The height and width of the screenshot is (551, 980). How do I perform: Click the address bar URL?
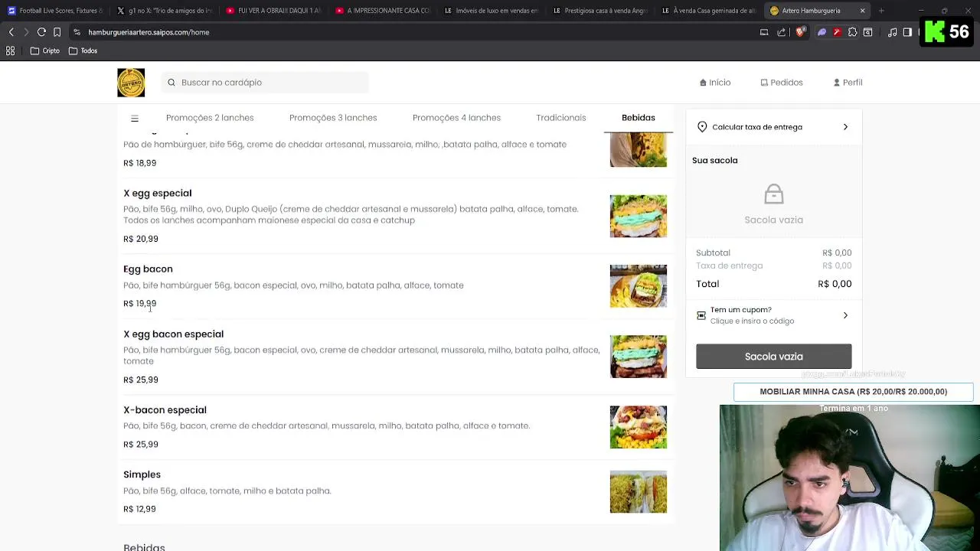pos(149,32)
